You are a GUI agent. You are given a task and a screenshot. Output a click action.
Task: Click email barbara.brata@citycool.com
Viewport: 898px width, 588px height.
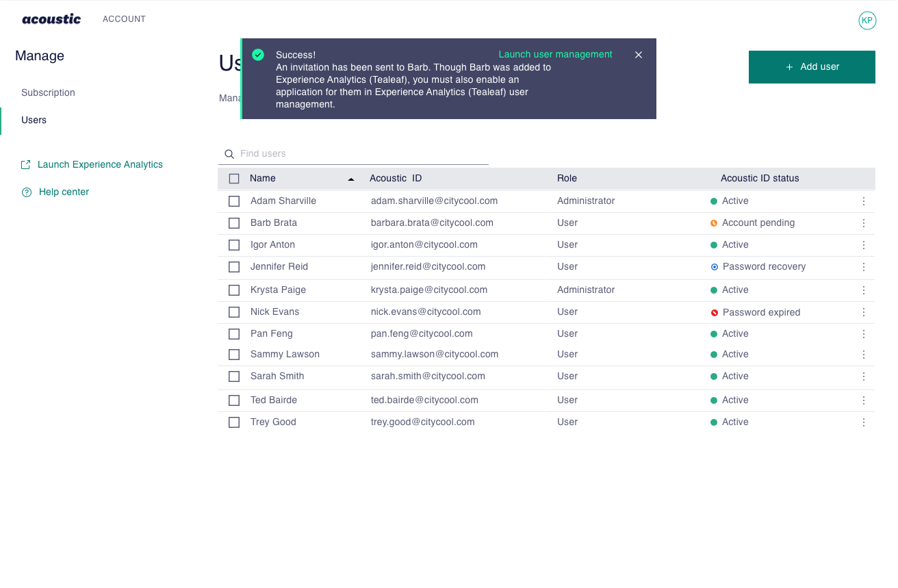432,222
